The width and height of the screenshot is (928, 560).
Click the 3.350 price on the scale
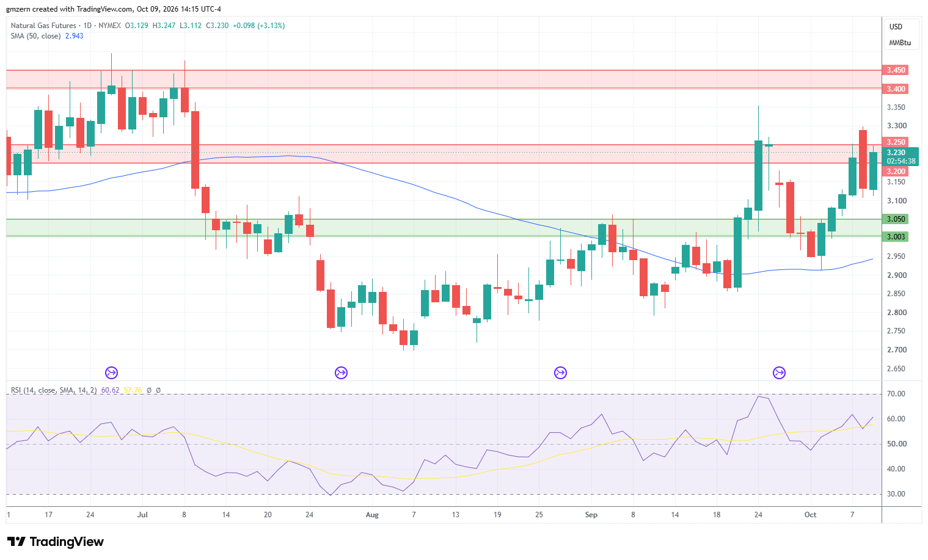pyautogui.click(x=896, y=107)
